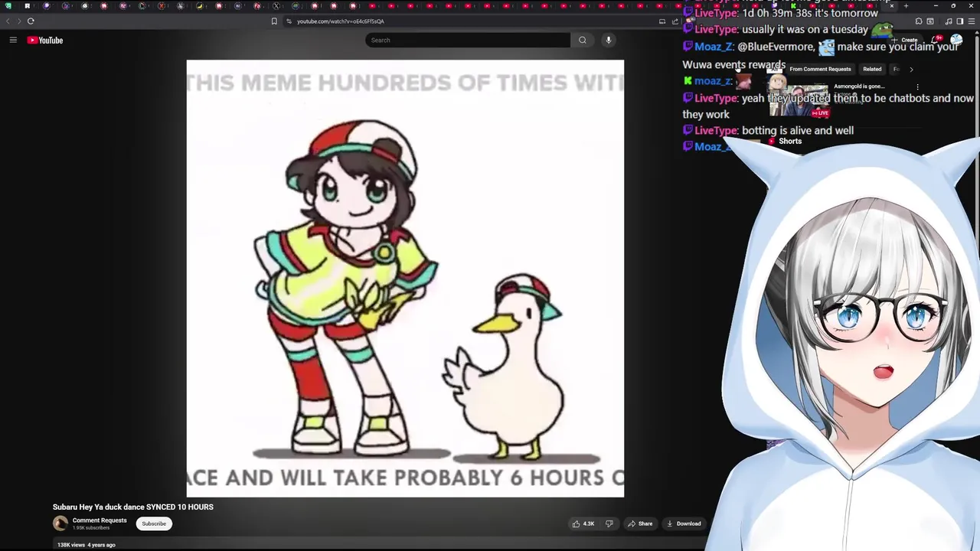Download the video
Viewport: 980px width, 551px height.
click(x=684, y=523)
